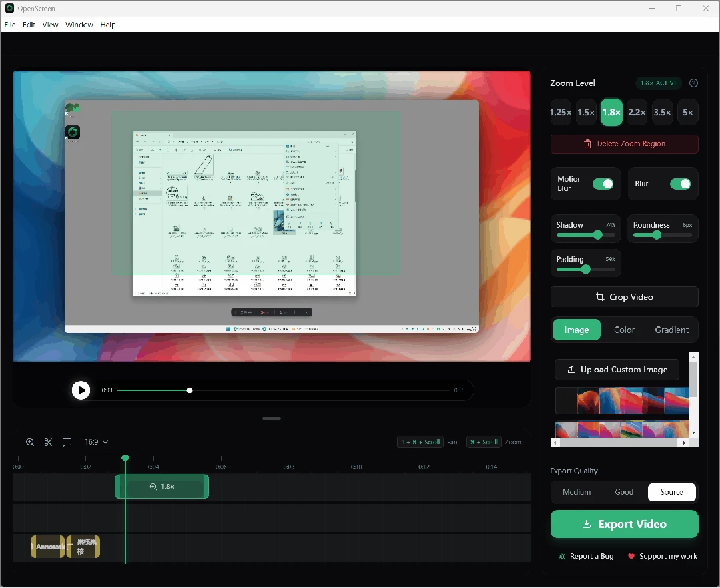Choose Good export quality
This screenshot has width=720, height=588.
coord(624,492)
